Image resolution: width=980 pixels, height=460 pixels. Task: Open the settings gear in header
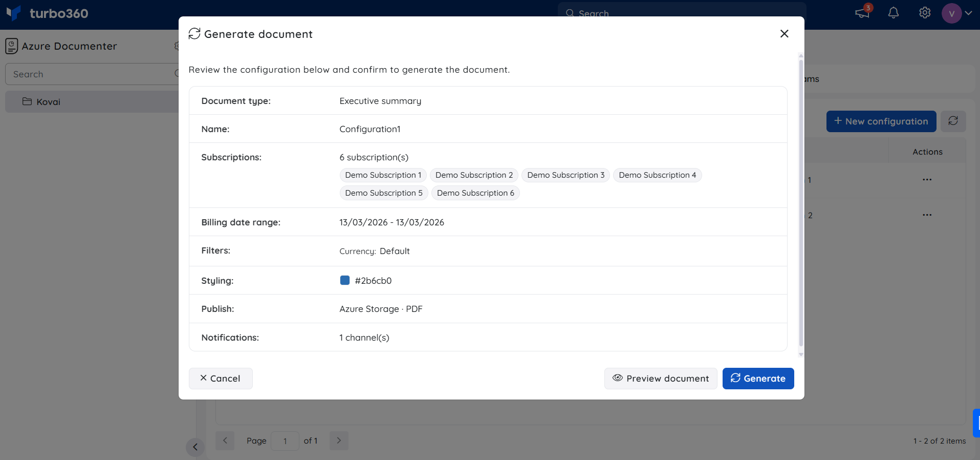(925, 13)
